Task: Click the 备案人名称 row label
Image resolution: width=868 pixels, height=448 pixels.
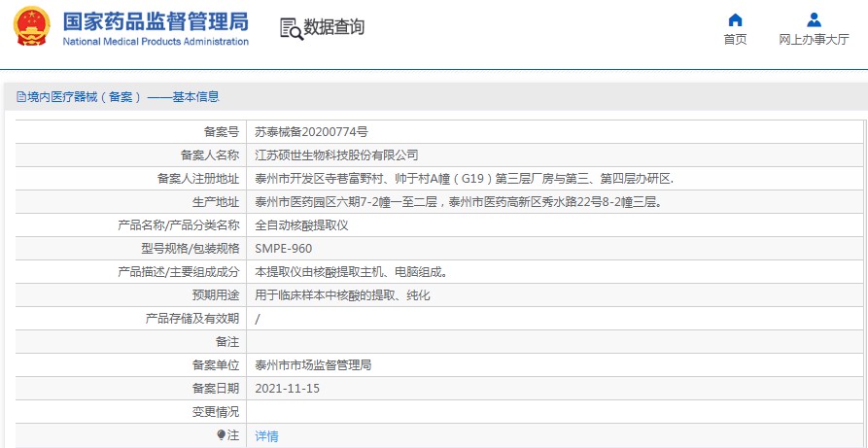Action: tap(210, 155)
